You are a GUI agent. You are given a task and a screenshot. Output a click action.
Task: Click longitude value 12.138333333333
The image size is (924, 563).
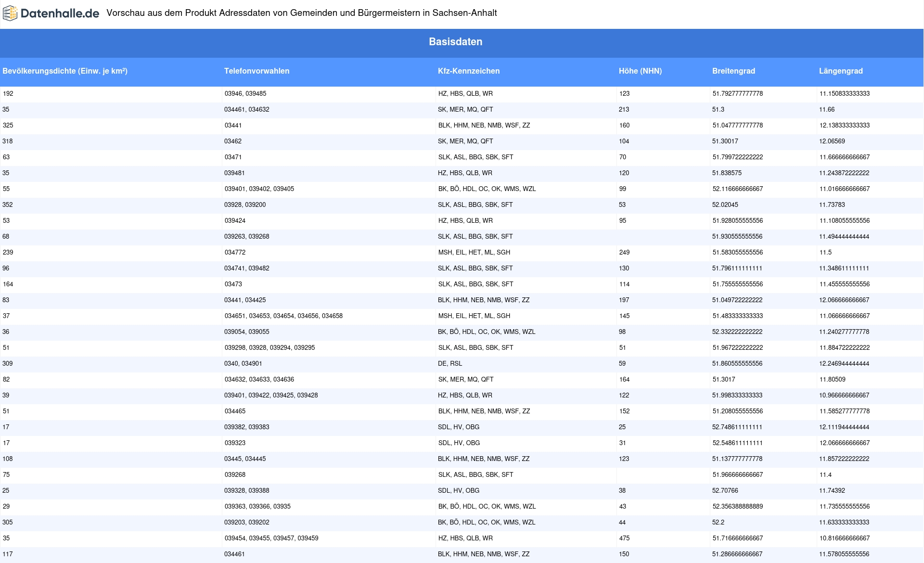[845, 126]
